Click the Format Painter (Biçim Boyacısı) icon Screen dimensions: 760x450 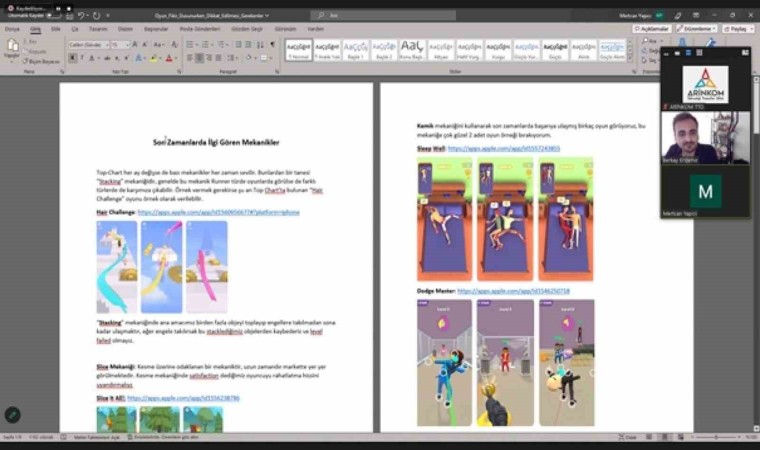42,61
